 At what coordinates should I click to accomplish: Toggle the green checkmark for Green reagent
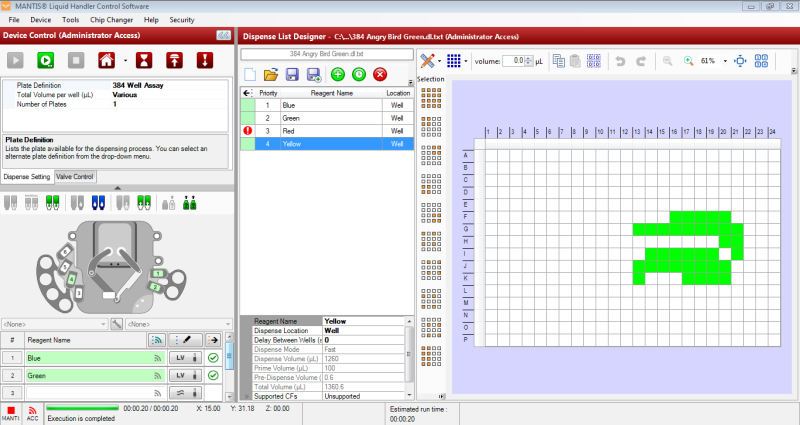click(213, 376)
